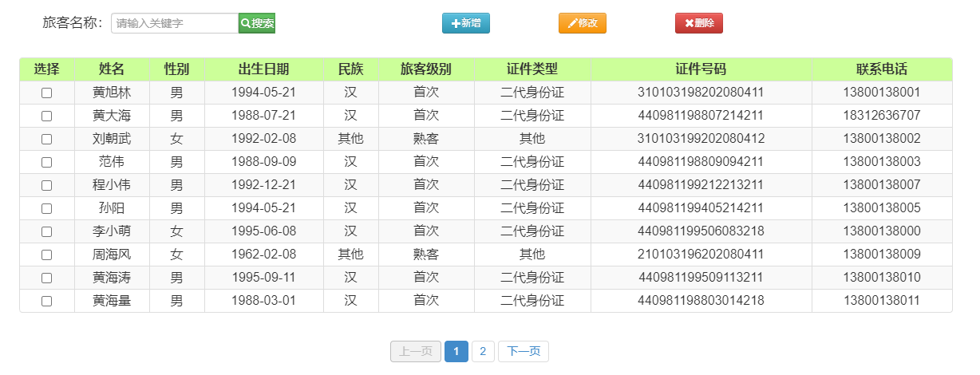The width and height of the screenshot is (980, 375).
Task: Click birth date 1988-07-21
Action: point(264,116)
